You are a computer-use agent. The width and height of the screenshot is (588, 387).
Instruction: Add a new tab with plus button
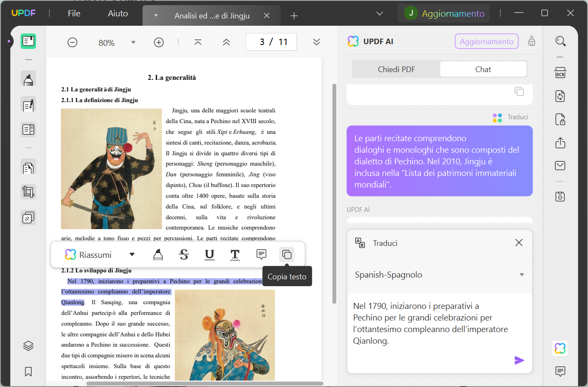(x=294, y=16)
